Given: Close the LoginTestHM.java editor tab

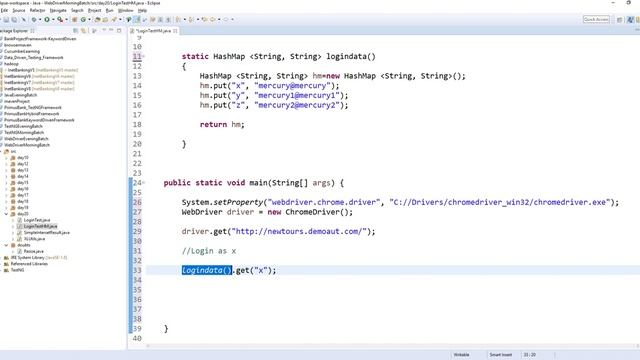Looking at the screenshot, I should [x=175, y=31].
